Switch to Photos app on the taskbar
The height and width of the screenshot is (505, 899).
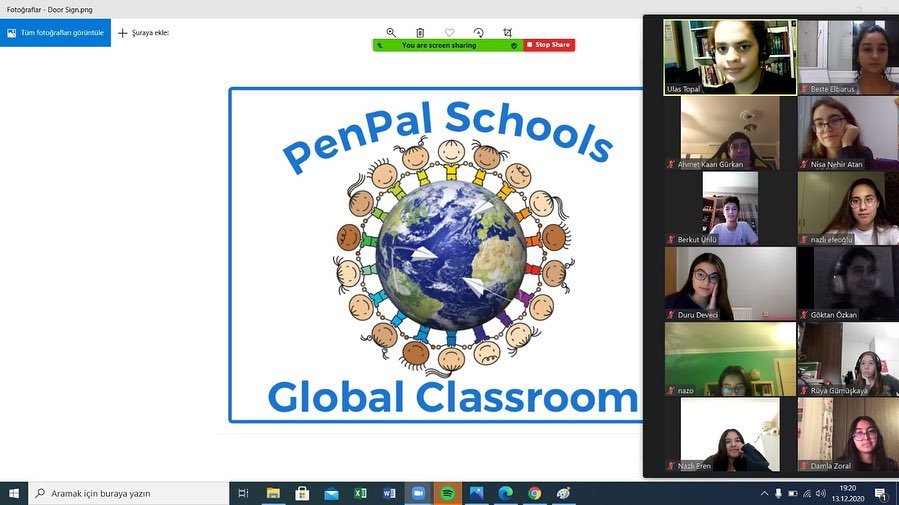(476, 493)
